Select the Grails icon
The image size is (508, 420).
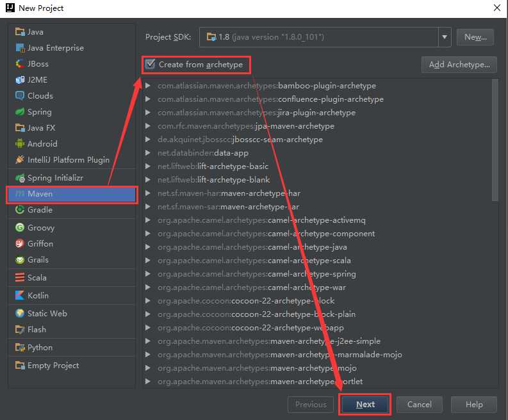click(x=20, y=260)
